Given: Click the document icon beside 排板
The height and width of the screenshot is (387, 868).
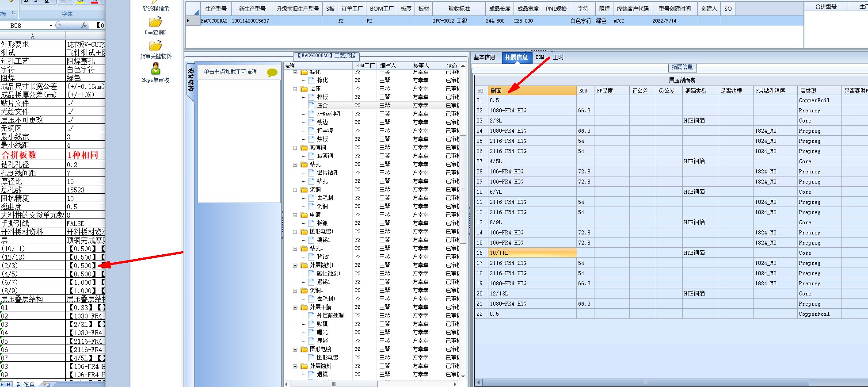Looking at the screenshot, I should (x=311, y=97).
